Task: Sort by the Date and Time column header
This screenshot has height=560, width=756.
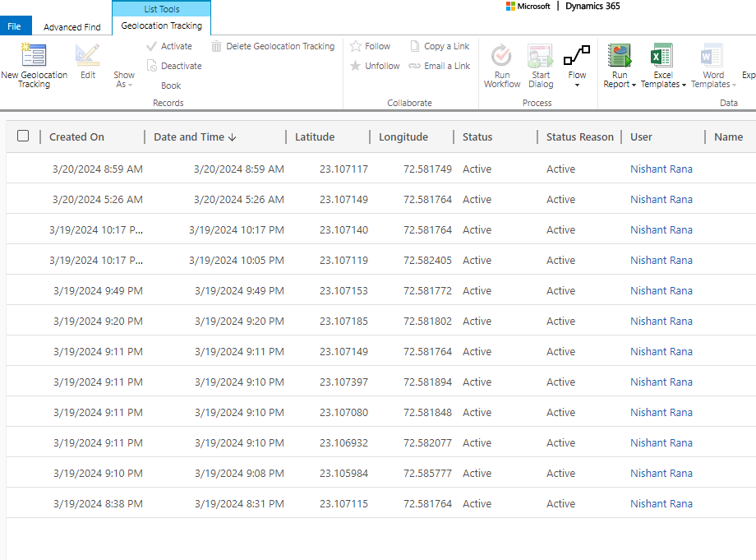Action: pos(194,137)
